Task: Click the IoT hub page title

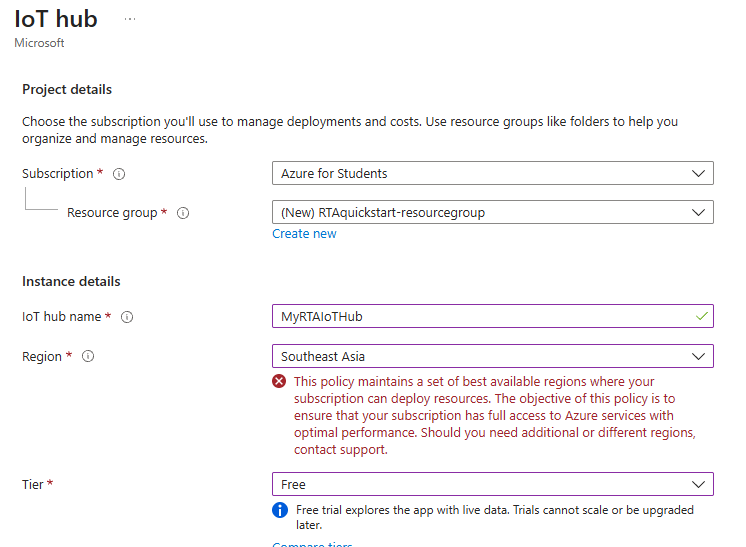Action: 56,19
